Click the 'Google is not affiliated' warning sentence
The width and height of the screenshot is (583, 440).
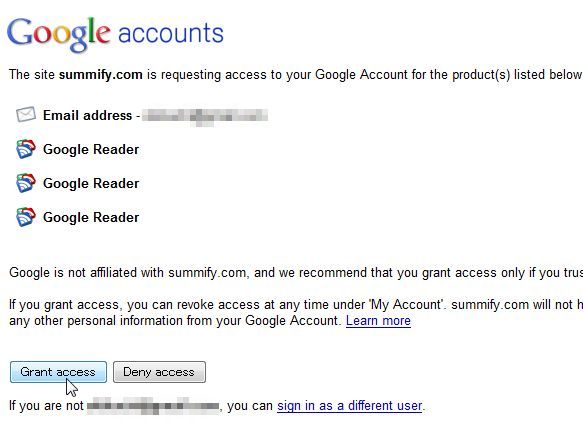296,273
